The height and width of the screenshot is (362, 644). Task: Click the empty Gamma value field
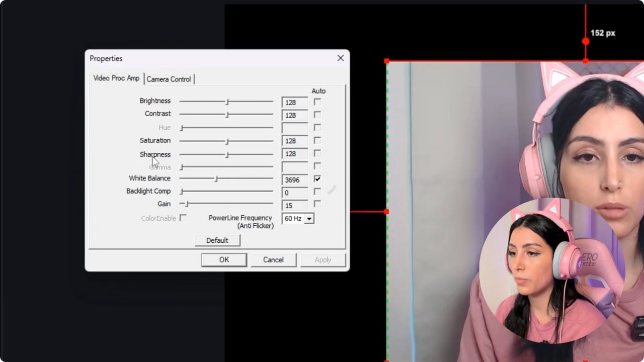click(x=295, y=167)
